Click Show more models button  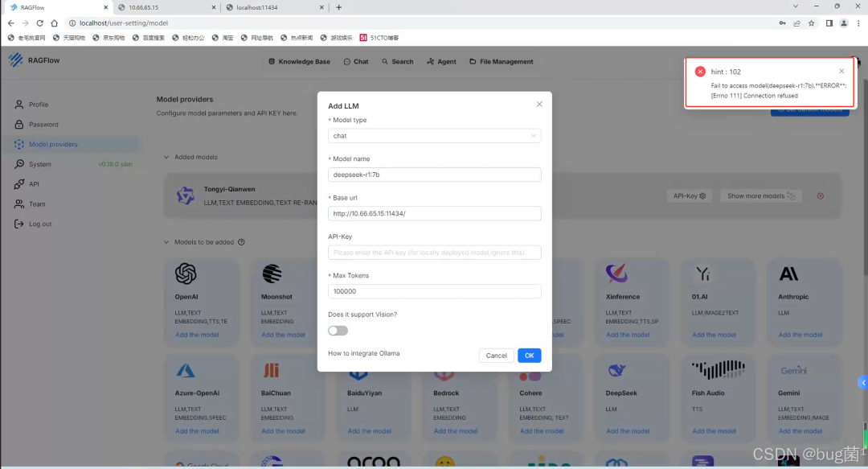tap(761, 195)
